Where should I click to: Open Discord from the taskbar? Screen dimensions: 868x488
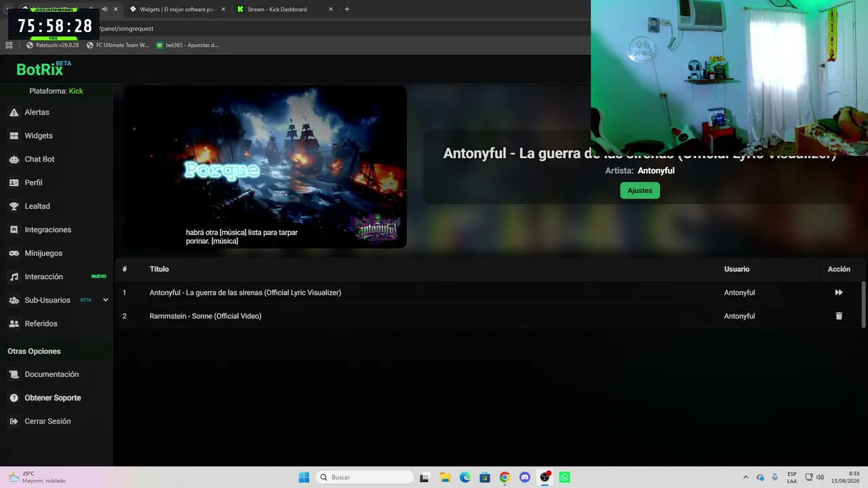[x=525, y=477]
